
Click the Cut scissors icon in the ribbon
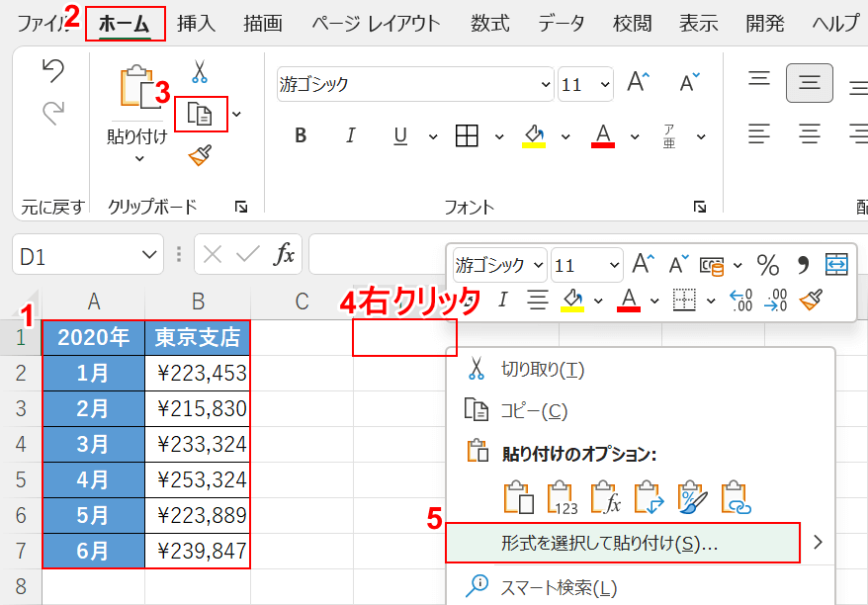click(x=200, y=72)
